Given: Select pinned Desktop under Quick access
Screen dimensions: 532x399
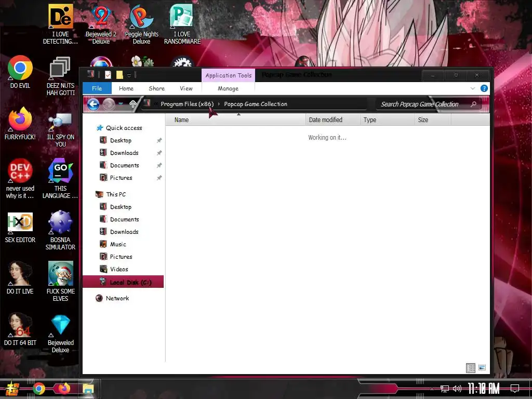Looking at the screenshot, I should click(121, 140).
